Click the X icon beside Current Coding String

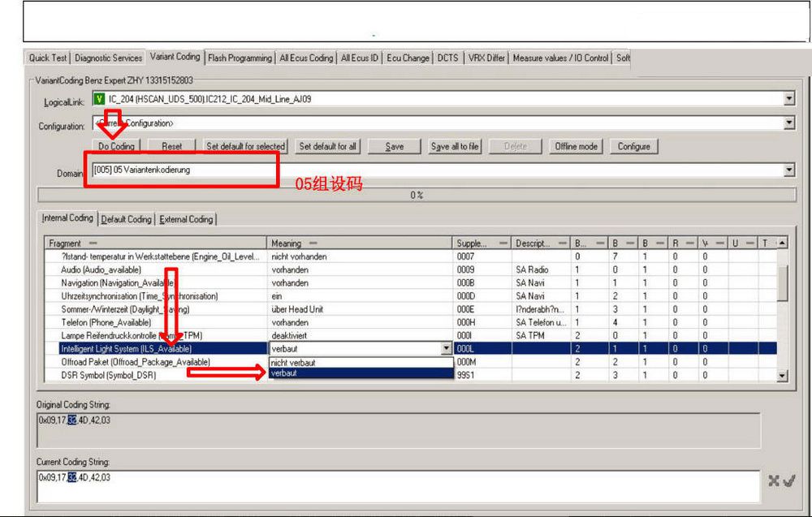pos(774,481)
